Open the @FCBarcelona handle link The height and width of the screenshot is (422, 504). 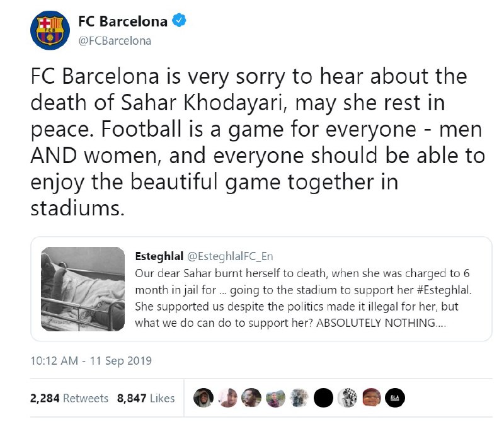115,41
